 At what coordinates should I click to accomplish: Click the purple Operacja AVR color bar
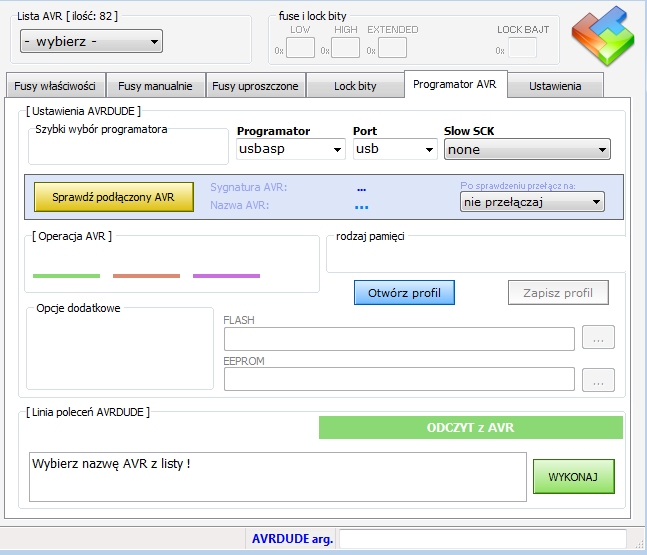pyautogui.click(x=227, y=276)
